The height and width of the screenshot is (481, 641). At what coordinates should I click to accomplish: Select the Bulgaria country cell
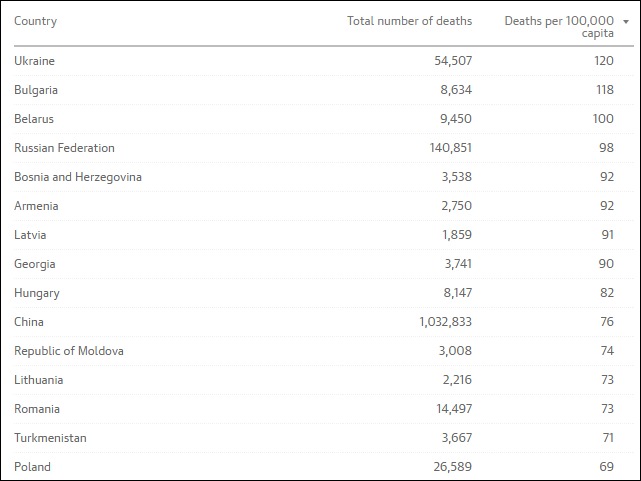click(x=36, y=90)
